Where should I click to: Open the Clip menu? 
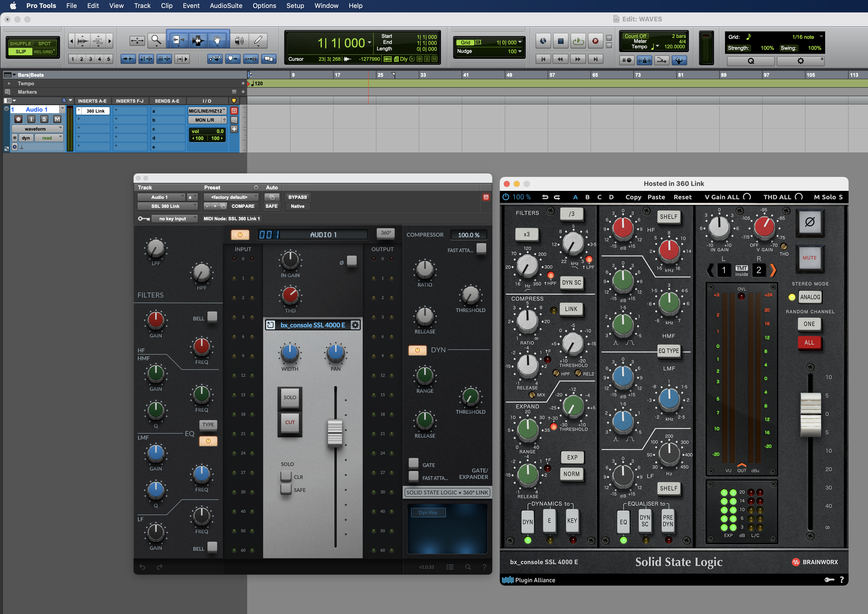pyautogui.click(x=167, y=6)
